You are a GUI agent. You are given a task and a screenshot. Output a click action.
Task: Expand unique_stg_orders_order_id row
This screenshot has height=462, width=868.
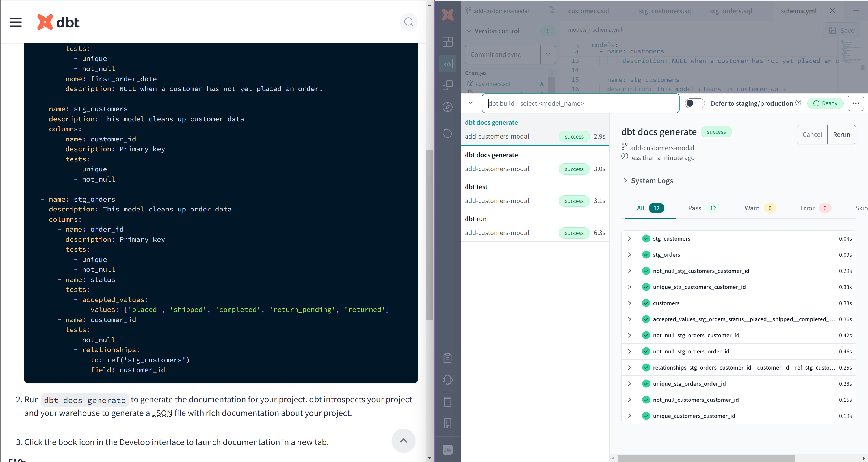click(x=629, y=383)
